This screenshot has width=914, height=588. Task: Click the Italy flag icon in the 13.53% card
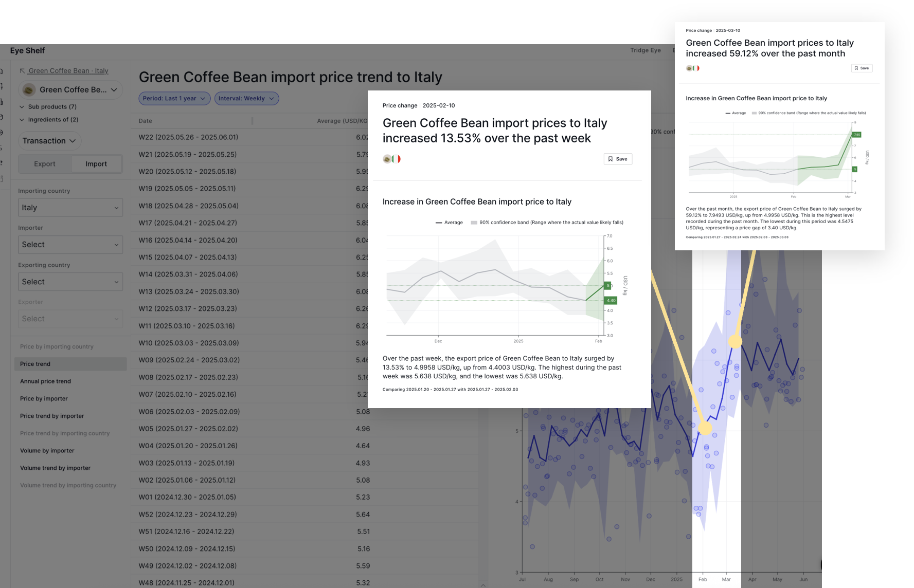[x=396, y=159]
